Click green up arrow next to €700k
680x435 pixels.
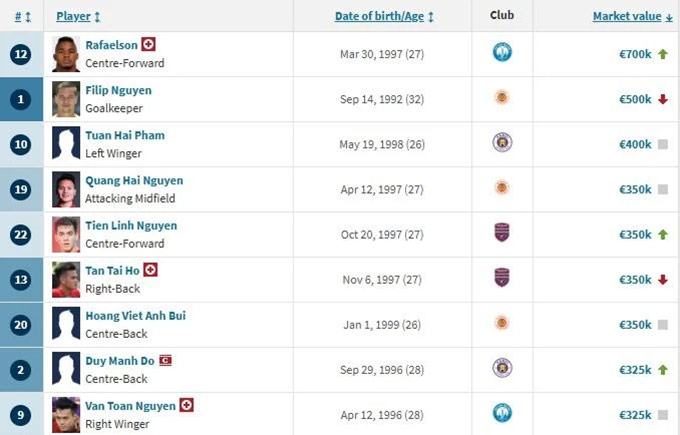[663, 54]
